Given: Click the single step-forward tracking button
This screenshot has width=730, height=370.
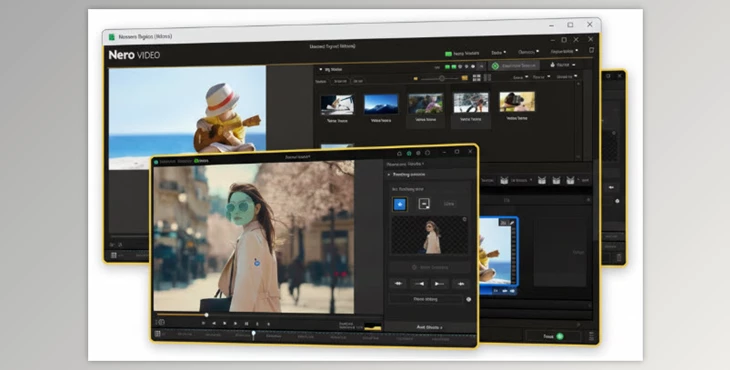Looking at the screenshot, I should (439, 283).
